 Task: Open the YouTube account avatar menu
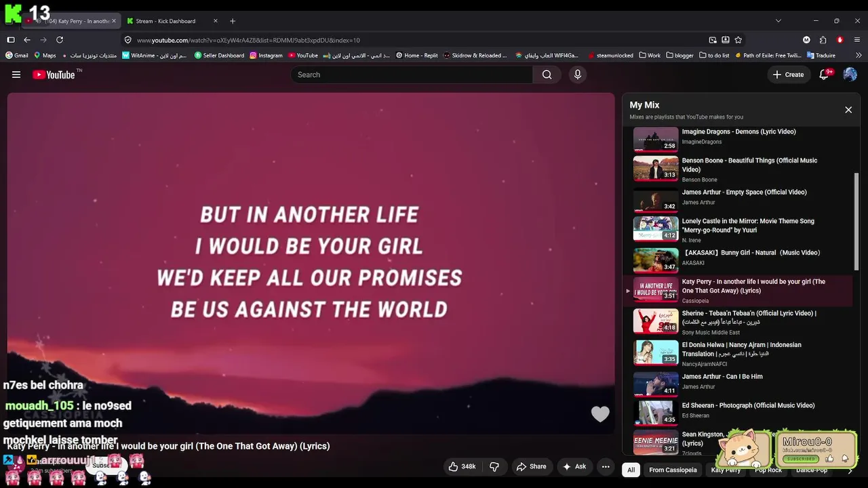[850, 75]
